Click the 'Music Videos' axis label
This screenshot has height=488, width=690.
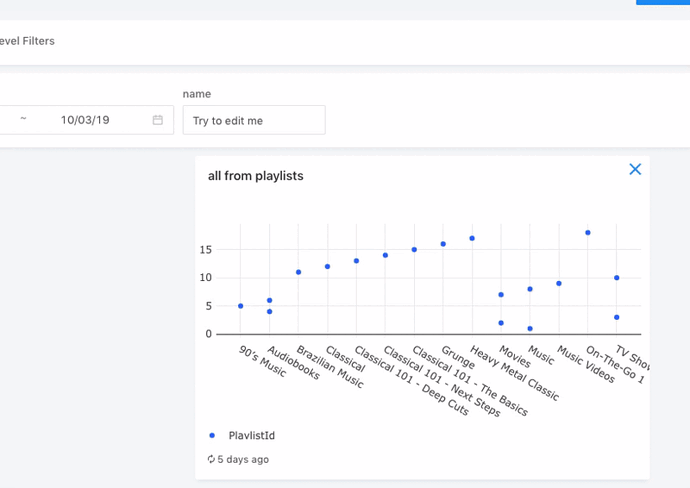click(586, 364)
